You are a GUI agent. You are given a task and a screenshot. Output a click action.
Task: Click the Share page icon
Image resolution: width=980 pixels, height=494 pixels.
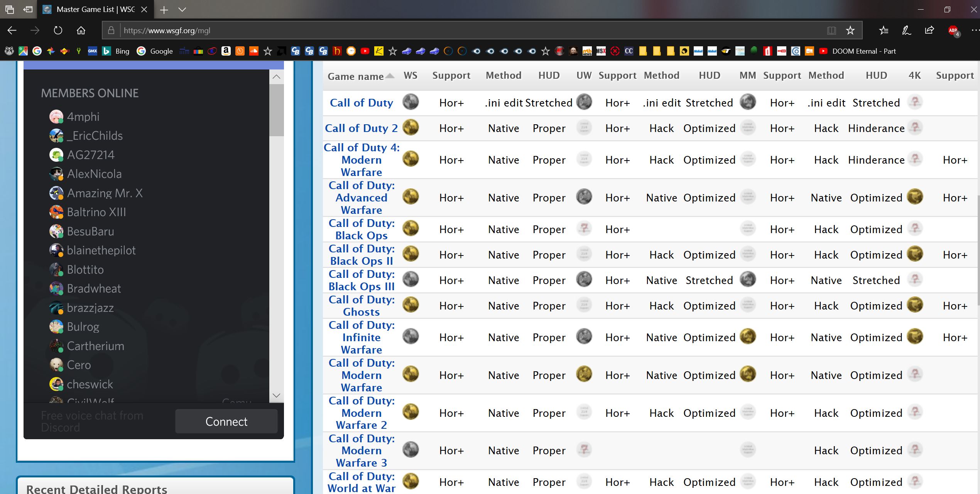pyautogui.click(x=929, y=30)
